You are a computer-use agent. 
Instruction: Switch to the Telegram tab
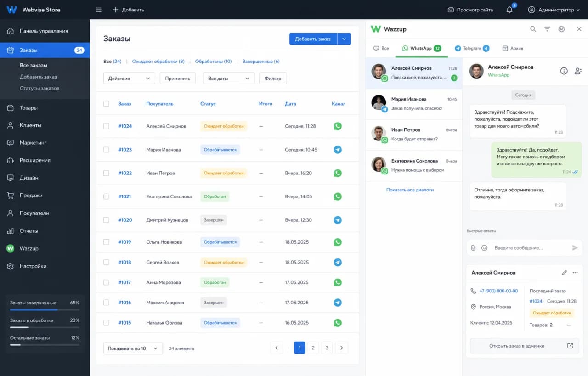tap(472, 48)
